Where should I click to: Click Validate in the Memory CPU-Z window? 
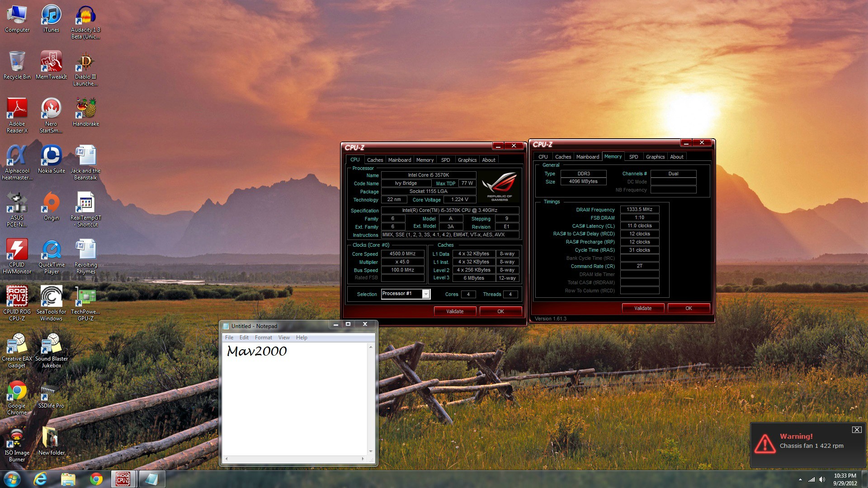pos(643,308)
